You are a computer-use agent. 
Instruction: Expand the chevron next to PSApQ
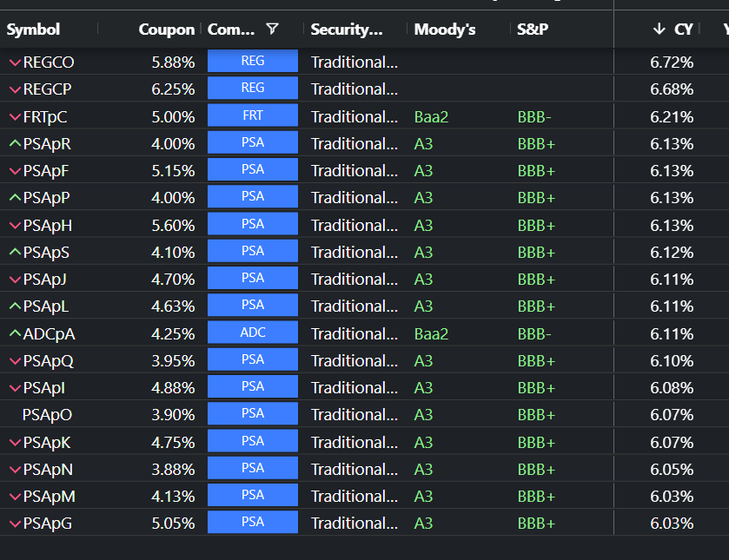tap(15, 359)
